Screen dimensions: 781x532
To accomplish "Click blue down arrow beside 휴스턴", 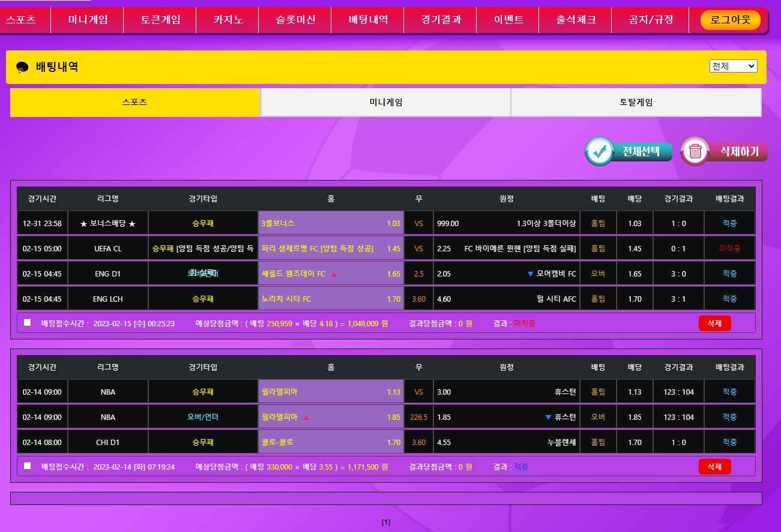I will (547, 417).
